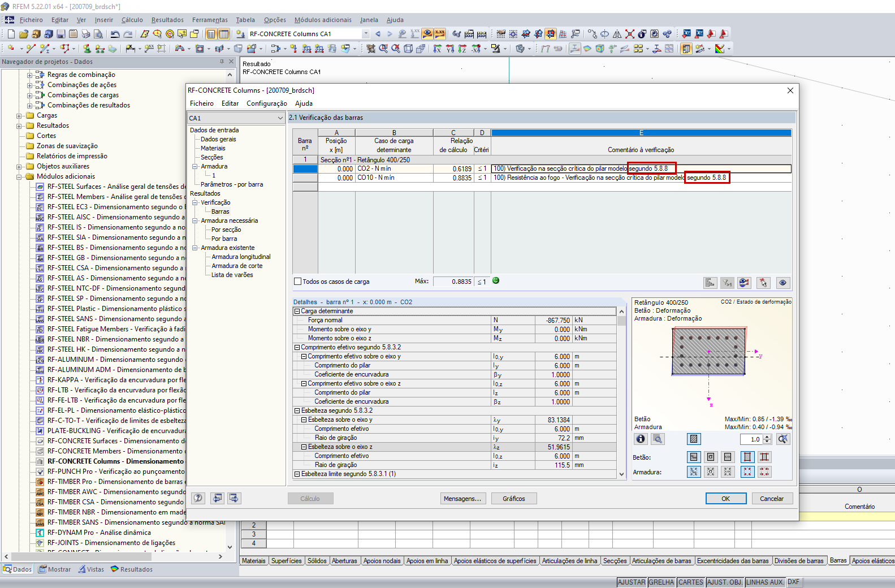This screenshot has width=895, height=588.
Task: Select 'Por secção' under Armadura necessária
Action: point(226,230)
